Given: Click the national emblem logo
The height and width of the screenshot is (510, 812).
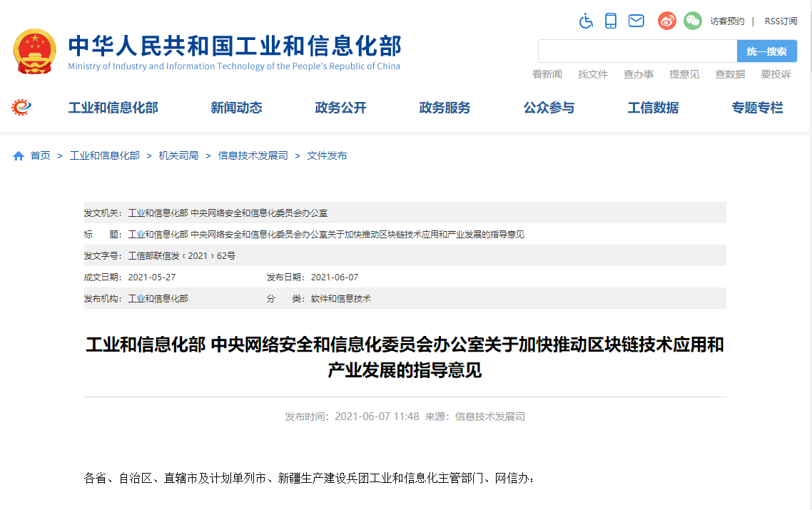Looking at the screenshot, I should pos(34,51).
